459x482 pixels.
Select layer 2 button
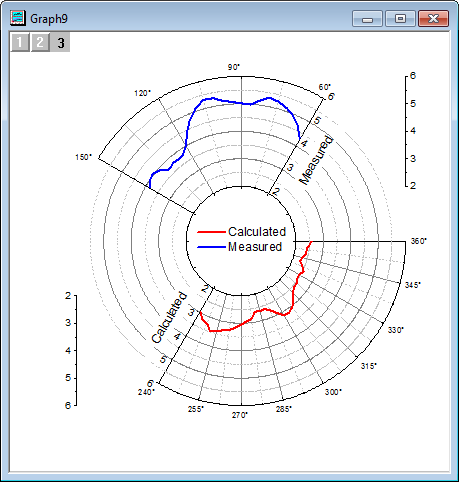[x=40, y=42]
